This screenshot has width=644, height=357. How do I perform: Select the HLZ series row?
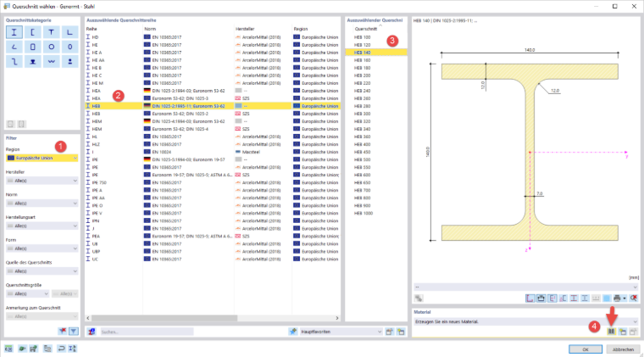tap(213, 144)
